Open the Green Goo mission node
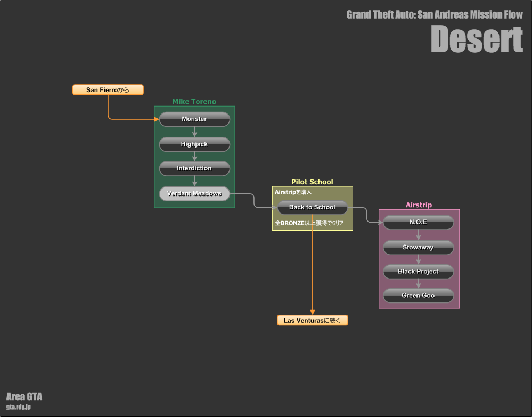The width and height of the screenshot is (532, 417). (419, 296)
